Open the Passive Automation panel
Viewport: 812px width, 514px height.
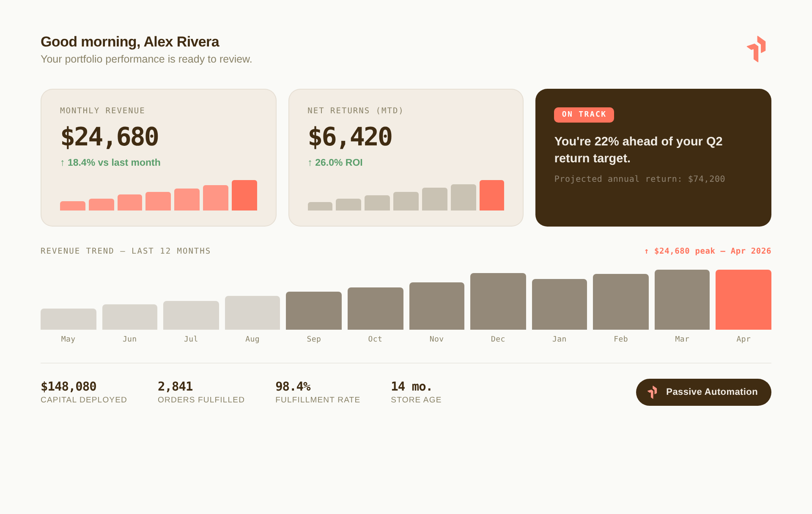pos(703,392)
